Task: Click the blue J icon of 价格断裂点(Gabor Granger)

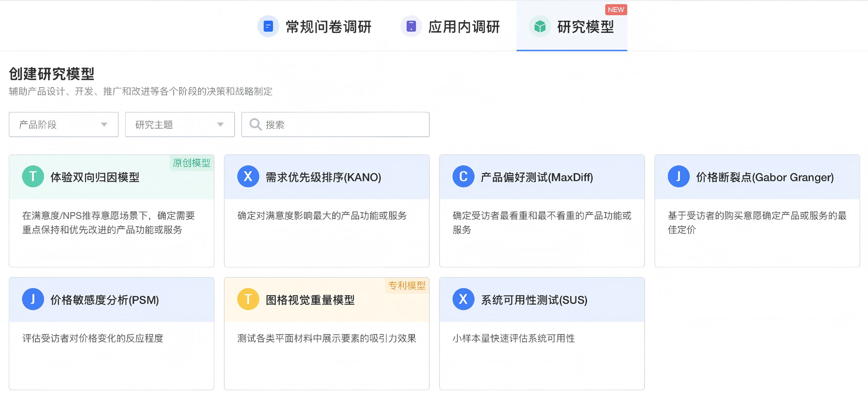Action: tap(679, 177)
